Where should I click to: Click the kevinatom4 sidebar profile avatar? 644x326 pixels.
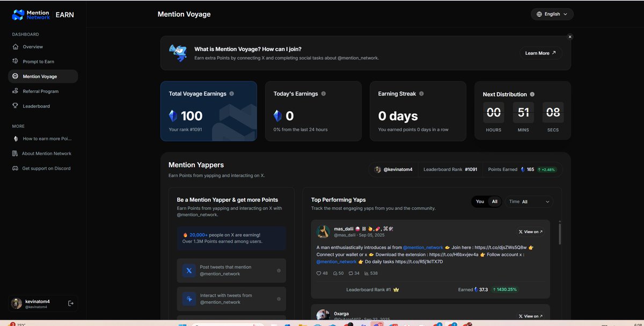[x=17, y=303]
